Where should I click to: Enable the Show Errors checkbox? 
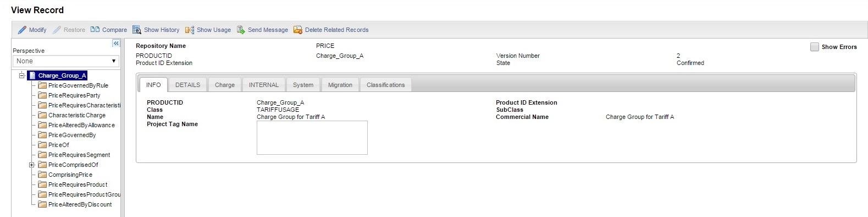(x=815, y=47)
